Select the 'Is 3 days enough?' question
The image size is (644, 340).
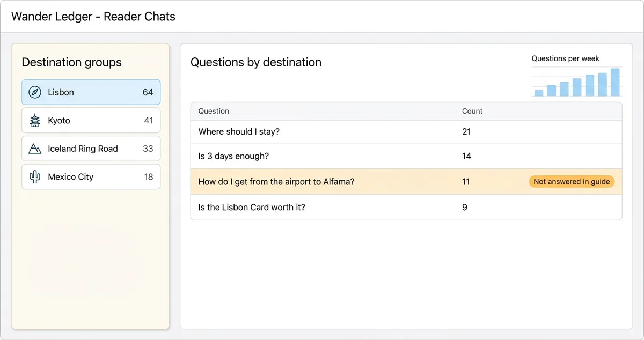point(406,156)
